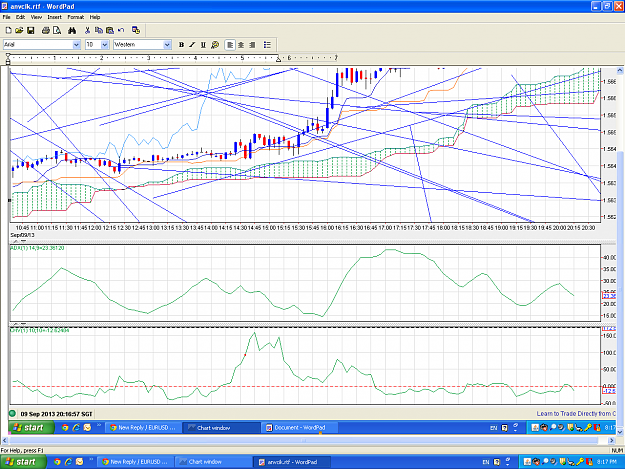625x469 pixels.
Task: Expand the Arial font name dropdown
Action: point(77,45)
